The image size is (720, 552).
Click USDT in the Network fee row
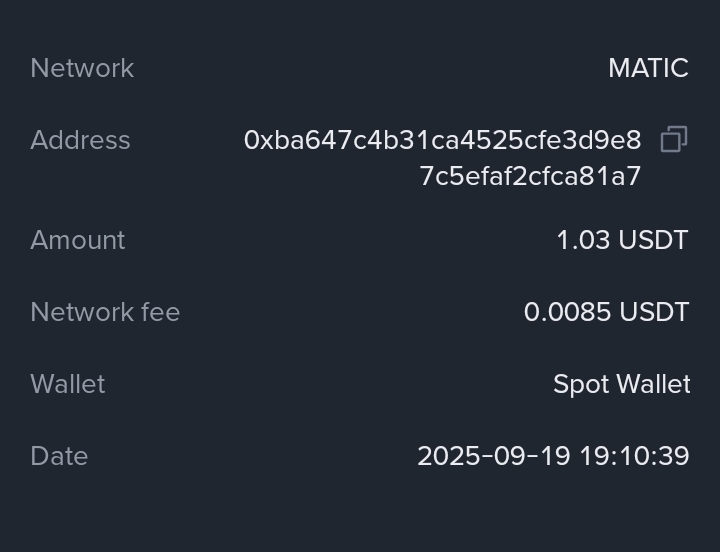point(654,312)
